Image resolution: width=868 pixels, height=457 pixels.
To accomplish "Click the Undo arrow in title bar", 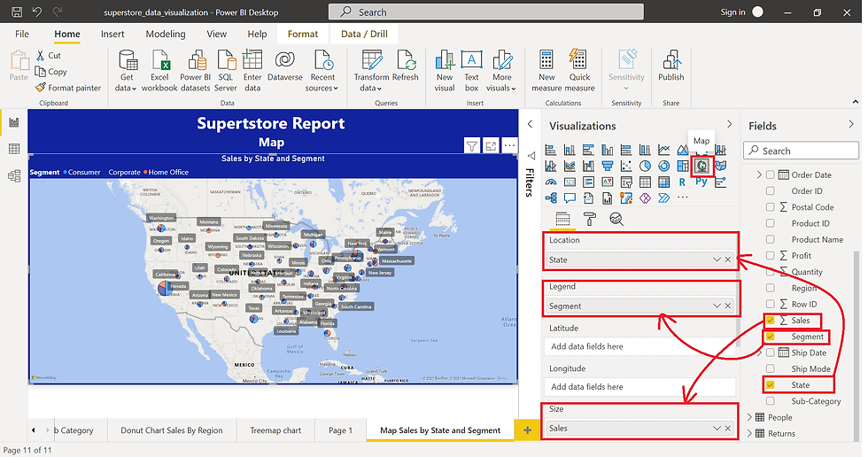I will 37,12.
